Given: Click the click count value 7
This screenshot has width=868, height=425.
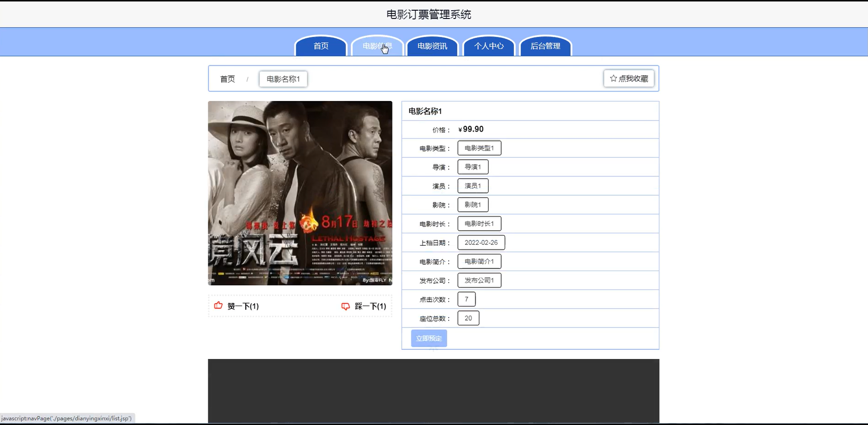Looking at the screenshot, I should (467, 300).
